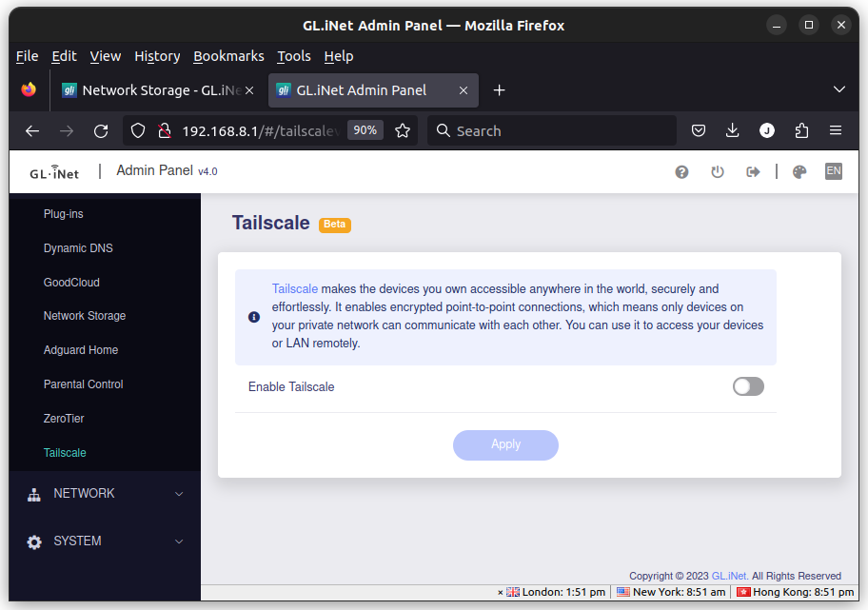Screen dimensions: 868x610
Task: Open Parental Control in the sidebar
Action: 83,384
